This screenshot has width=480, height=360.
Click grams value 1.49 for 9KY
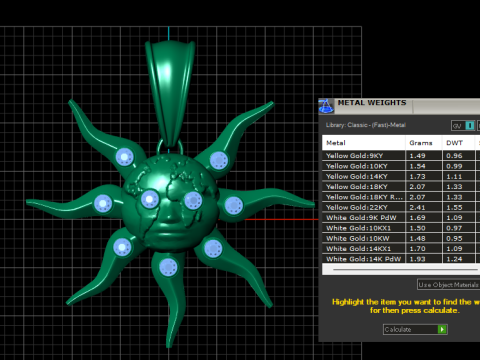[x=417, y=156]
